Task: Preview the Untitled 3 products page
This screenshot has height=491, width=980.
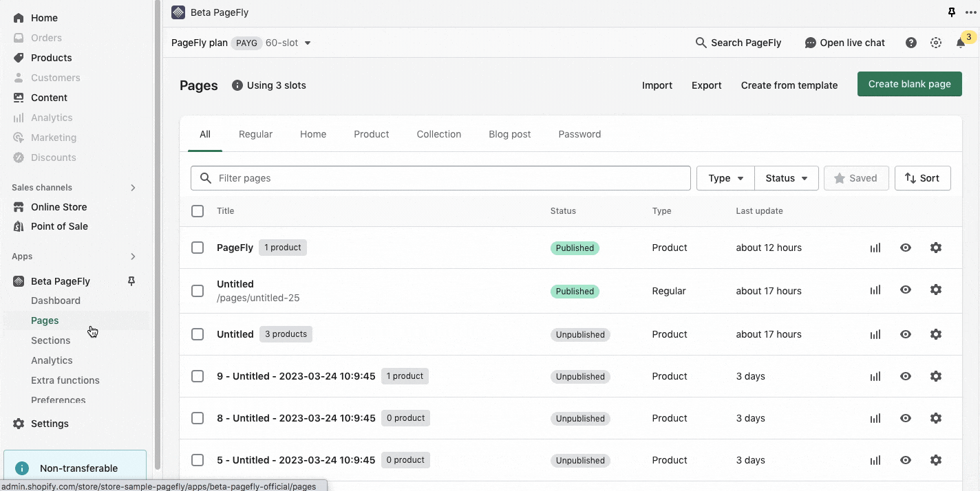Action: point(906,334)
